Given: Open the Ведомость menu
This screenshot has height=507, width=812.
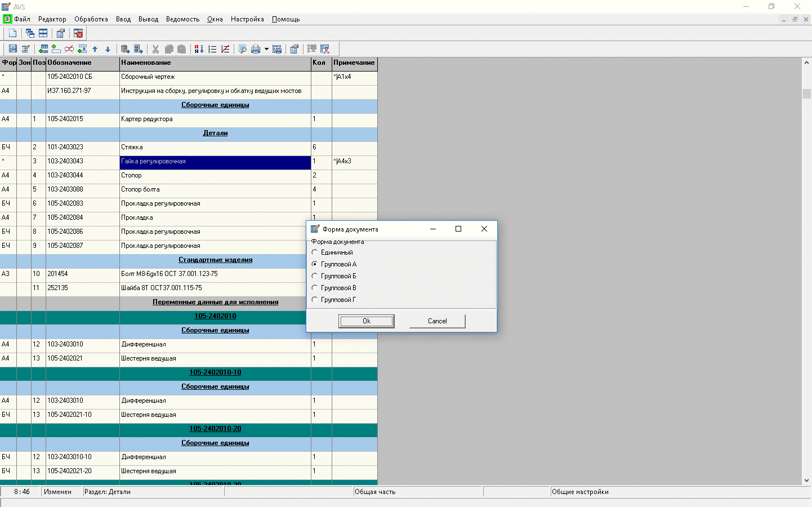Looking at the screenshot, I should point(182,19).
